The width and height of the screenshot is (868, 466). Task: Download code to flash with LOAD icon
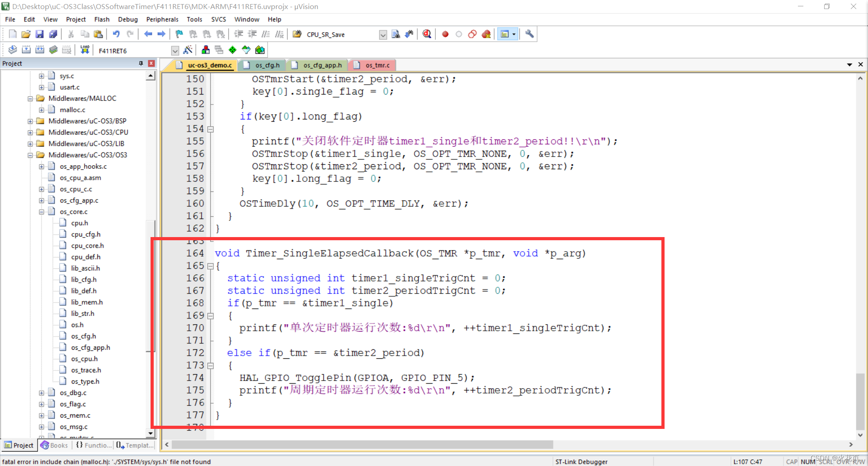tap(85, 50)
